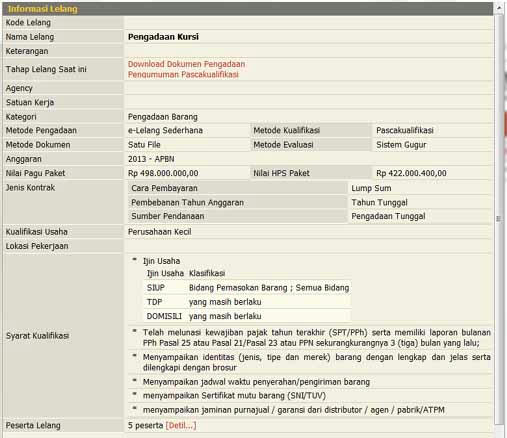Select the 'Rp 422.000.400,00' amount
507x438 pixels.
(x=411, y=173)
